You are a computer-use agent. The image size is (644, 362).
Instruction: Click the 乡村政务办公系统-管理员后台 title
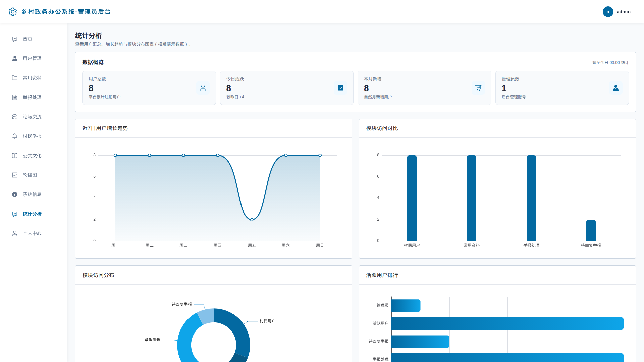tap(66, 12)
